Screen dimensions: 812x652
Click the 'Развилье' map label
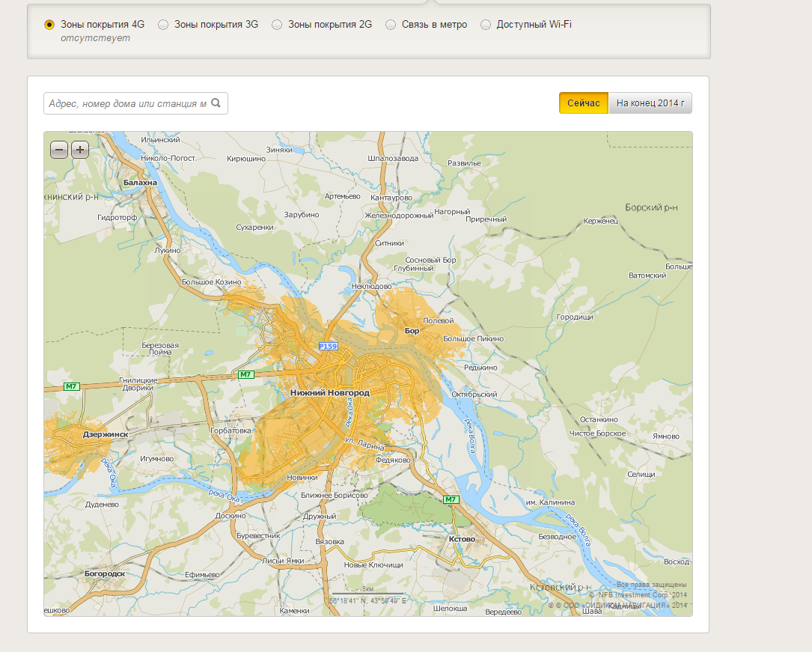pos(464,162)
